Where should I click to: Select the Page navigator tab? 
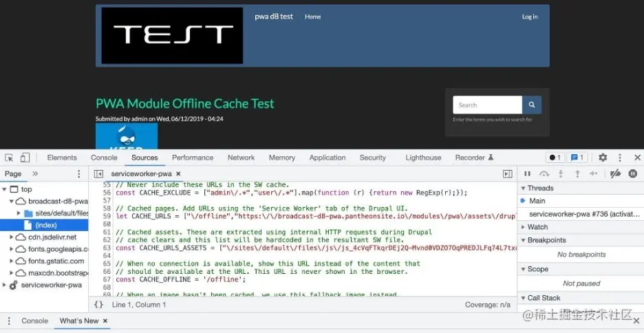point(13,174)
